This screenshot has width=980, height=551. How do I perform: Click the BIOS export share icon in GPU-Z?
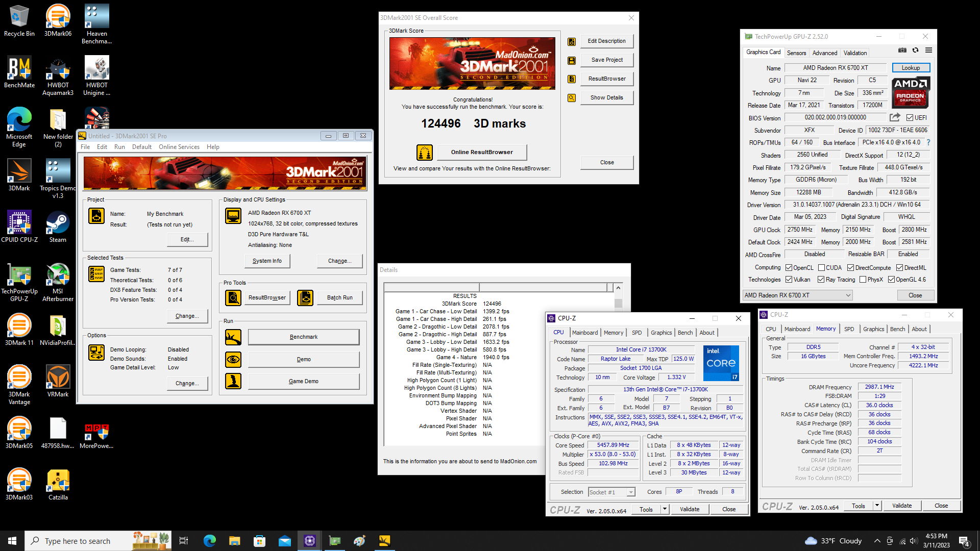[x=895, y=117]
